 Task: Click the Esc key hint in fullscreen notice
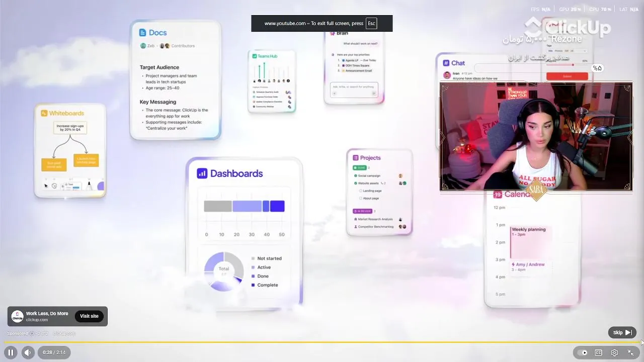click(371, 23)
